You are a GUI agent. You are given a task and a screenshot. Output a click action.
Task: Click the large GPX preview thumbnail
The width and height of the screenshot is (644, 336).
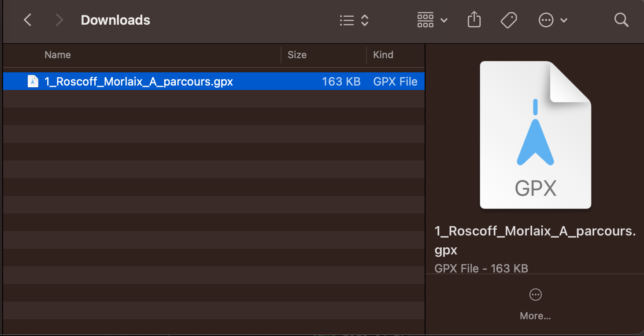point(535,135)
